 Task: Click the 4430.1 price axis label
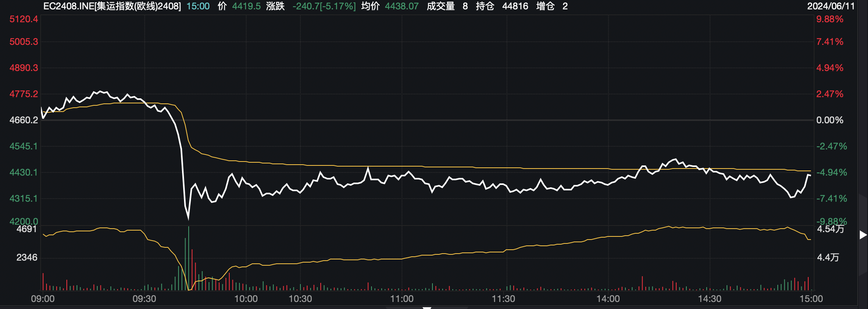click(x=24, y=172)
